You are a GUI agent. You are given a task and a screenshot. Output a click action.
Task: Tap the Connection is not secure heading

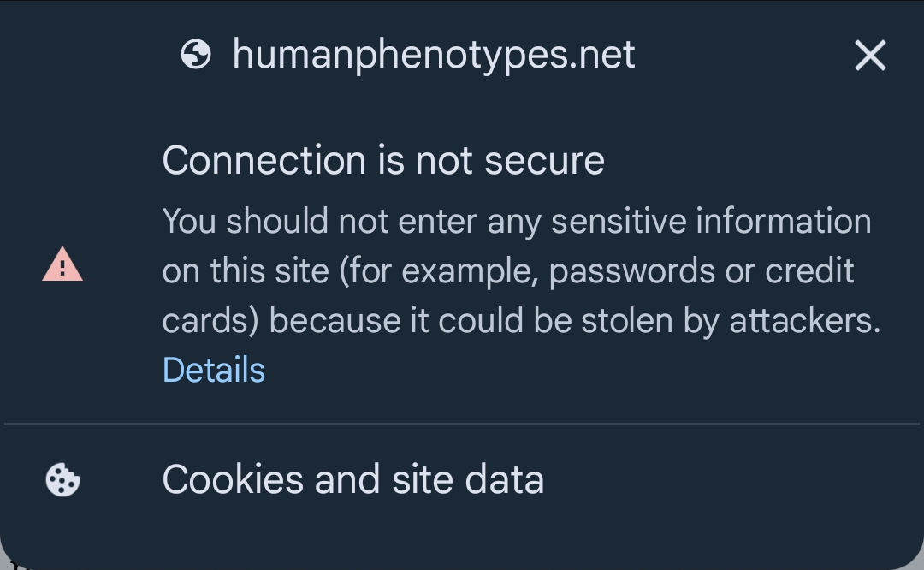pyautogui.click(x=383, y=160)
